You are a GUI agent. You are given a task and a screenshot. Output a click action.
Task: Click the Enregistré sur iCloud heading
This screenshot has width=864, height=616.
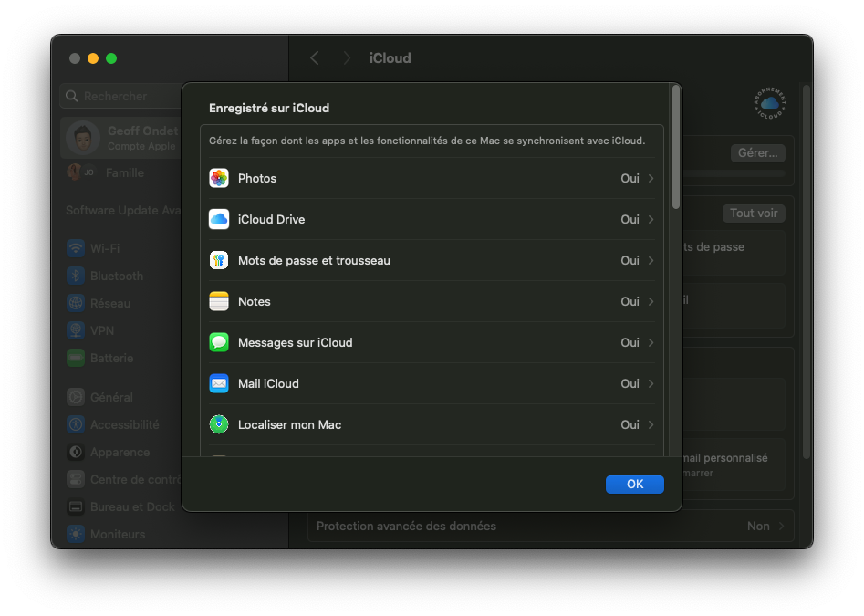[x=269, y=108]
